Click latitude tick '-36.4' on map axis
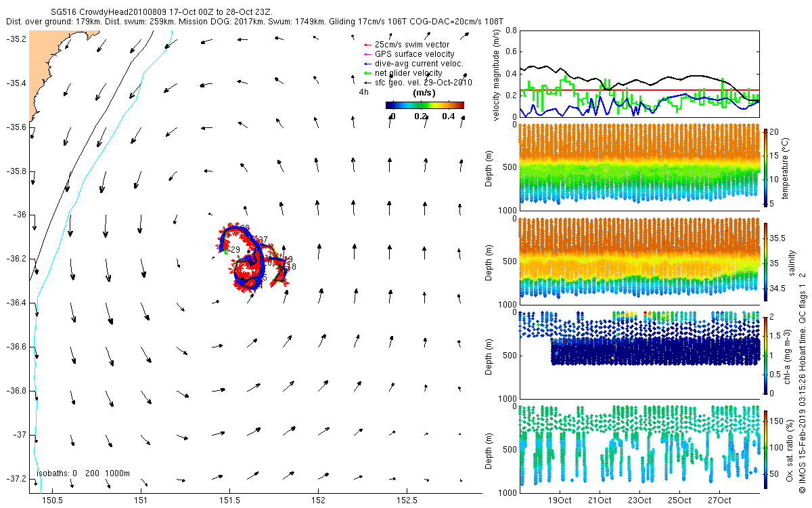 pyautogui.click(x=15, y=303)
